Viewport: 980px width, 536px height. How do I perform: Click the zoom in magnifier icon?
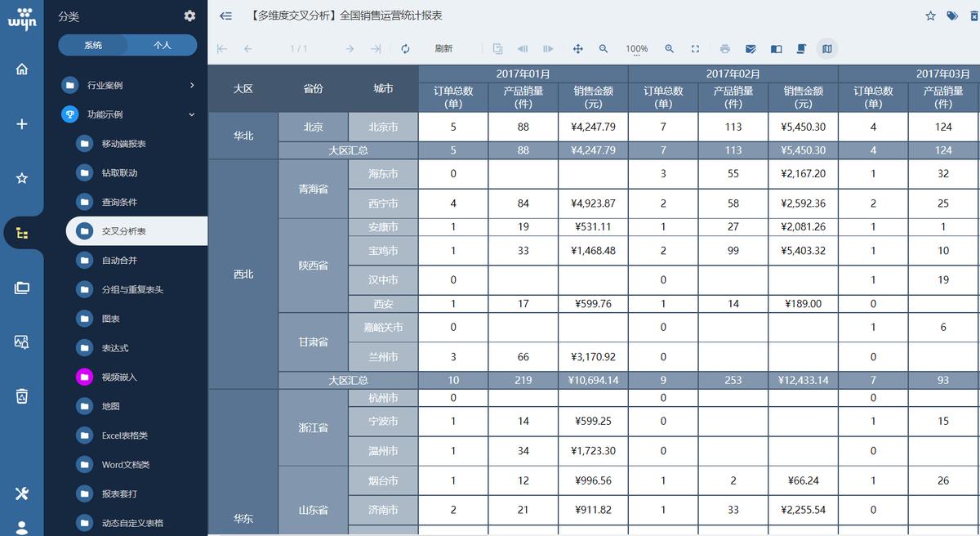click(670, 49)
